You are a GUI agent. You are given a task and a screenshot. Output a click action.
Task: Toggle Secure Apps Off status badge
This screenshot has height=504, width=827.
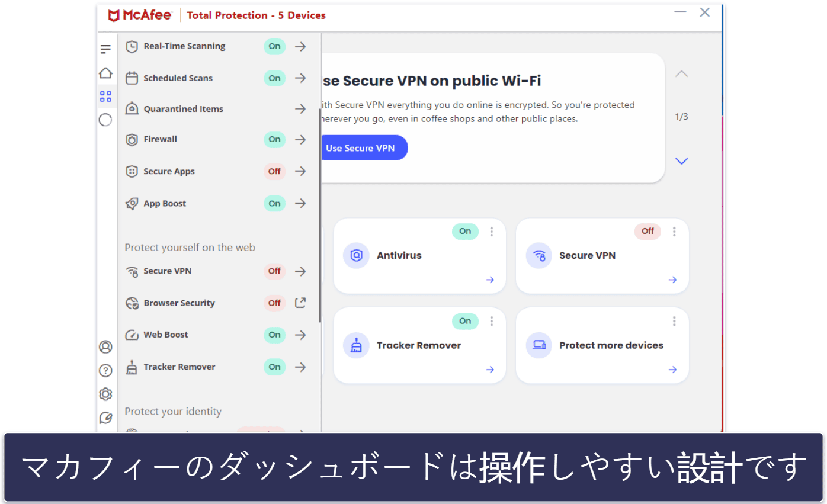pyautogui.click(x=274, y=171)
